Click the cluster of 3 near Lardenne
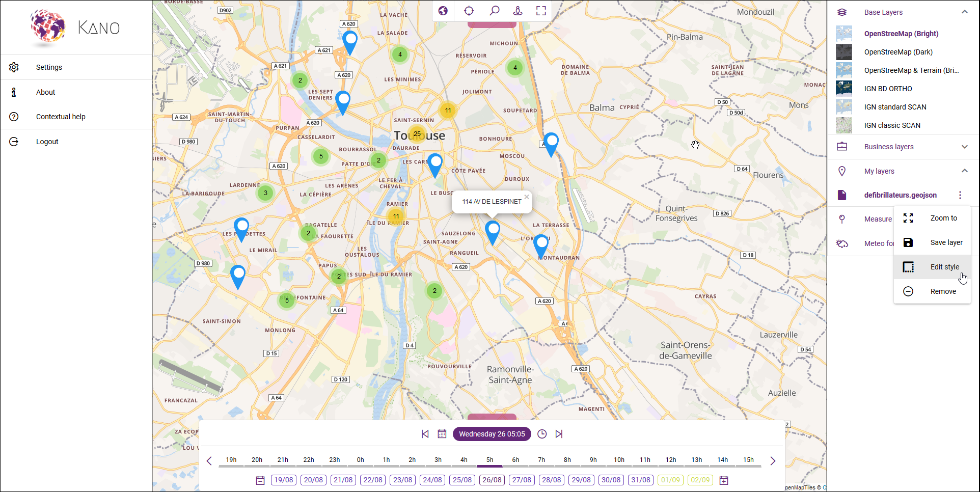Viewport: 980px width, 492px height. (265, 193)
